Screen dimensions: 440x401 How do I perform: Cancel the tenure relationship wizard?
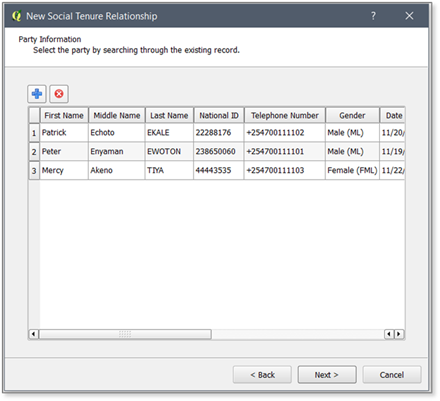click(x=392, y=375)
